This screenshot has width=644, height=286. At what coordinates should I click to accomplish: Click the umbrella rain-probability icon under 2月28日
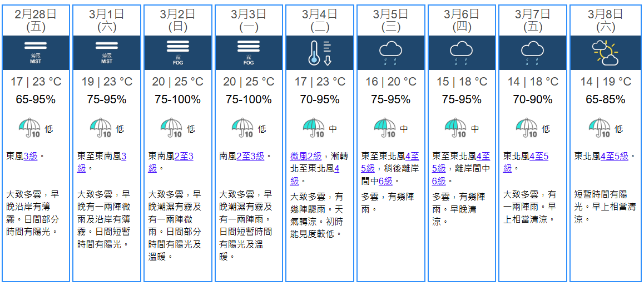[29, 128]
